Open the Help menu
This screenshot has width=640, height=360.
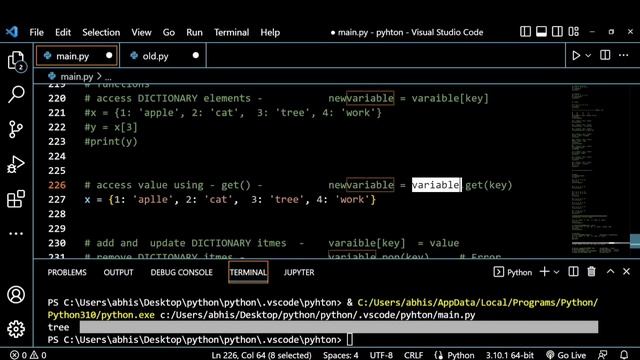click(270, 32)
